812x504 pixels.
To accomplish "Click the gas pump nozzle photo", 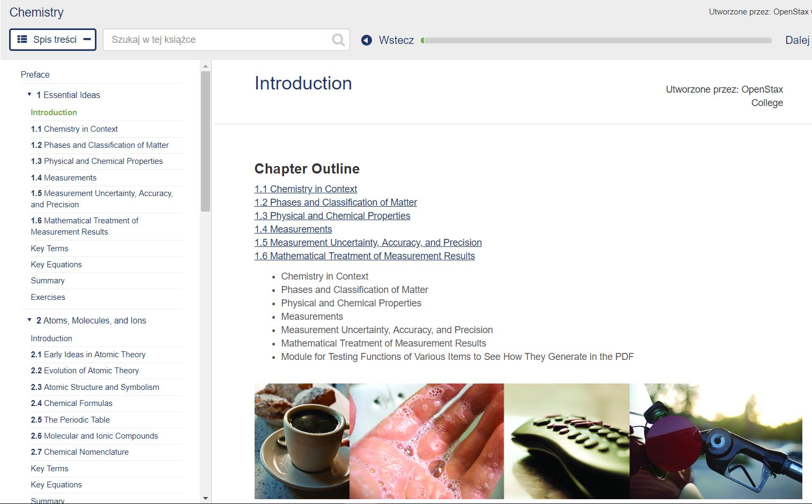I will (x=716, y=441).
